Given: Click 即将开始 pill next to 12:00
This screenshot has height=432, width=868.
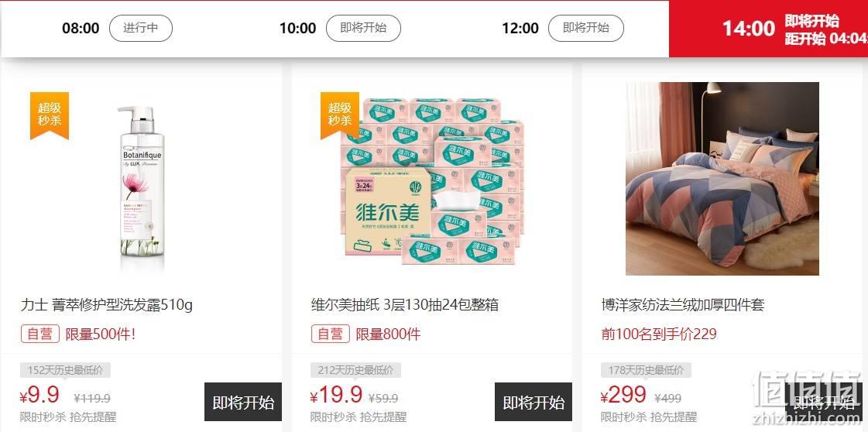Looking at the screenshot, I should 585,28.
